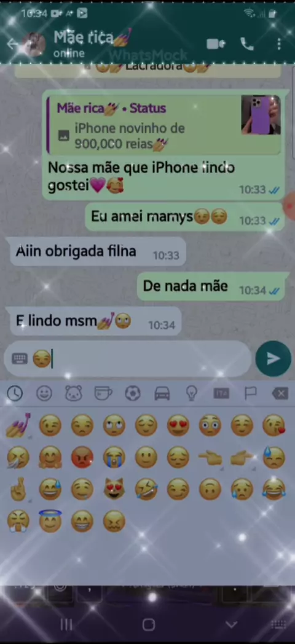Viewport: 295px width, 644px height.
Task: Start a voice call with Mãe rica
Action: click(x=247, y=44)
